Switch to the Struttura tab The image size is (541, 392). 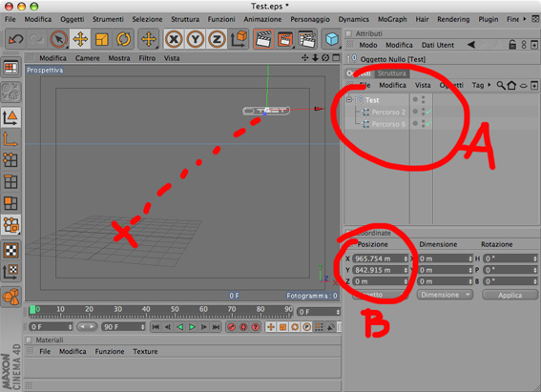[x=391, y=73]
